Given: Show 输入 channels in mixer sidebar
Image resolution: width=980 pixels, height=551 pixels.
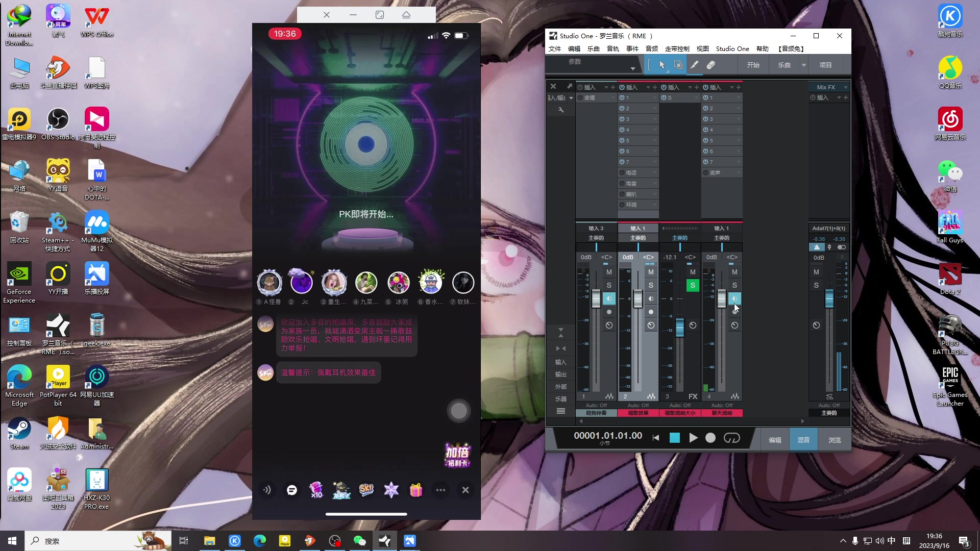Looking at the screenshot, I should point(560,362).
